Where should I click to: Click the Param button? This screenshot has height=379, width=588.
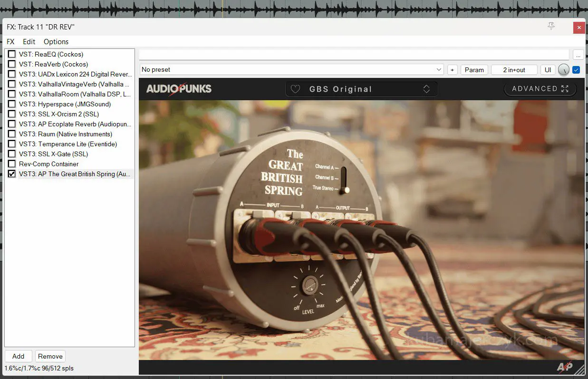(474, 70)
